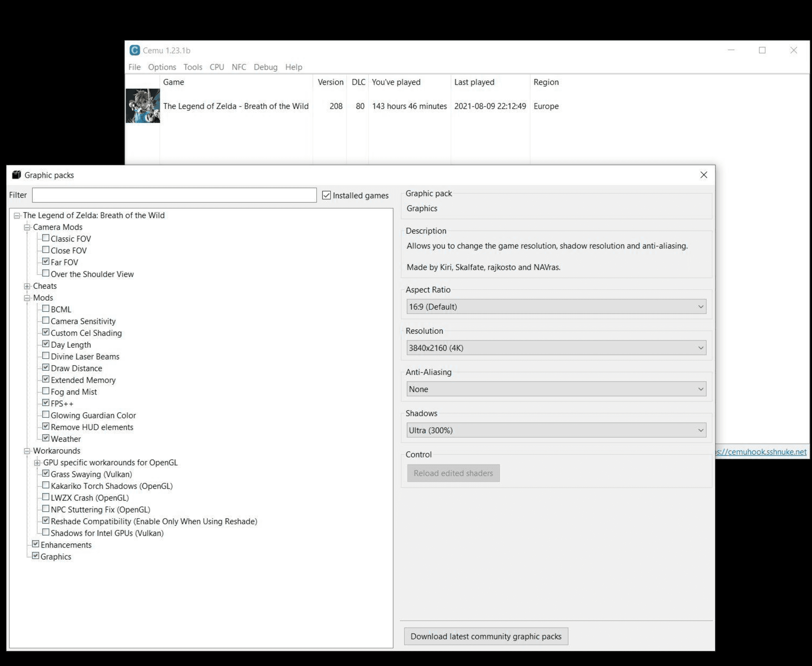This screenshot has width=812, height=666.
Task: Open the Options menu in Cemu
Action: point(162,67)
